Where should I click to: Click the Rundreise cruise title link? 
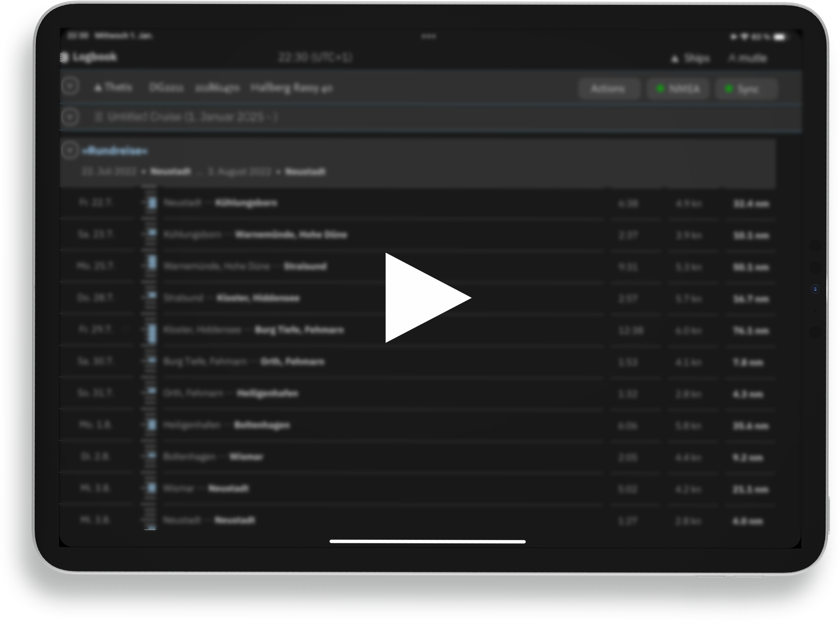(115, 151)
